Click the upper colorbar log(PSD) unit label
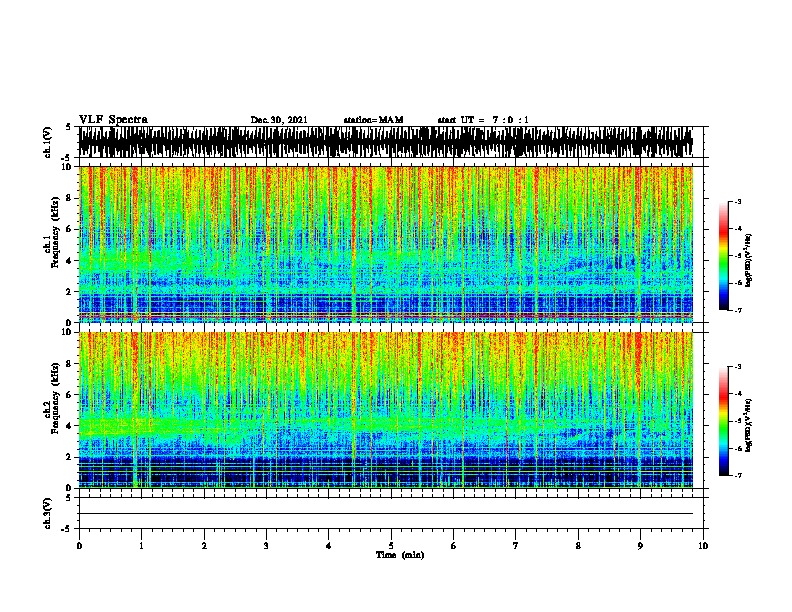 (749, 260)
